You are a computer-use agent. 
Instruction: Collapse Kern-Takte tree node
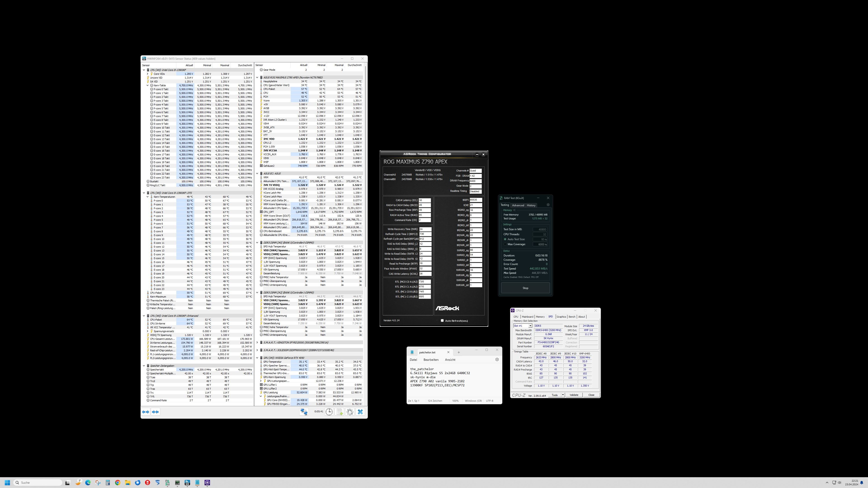148,86
